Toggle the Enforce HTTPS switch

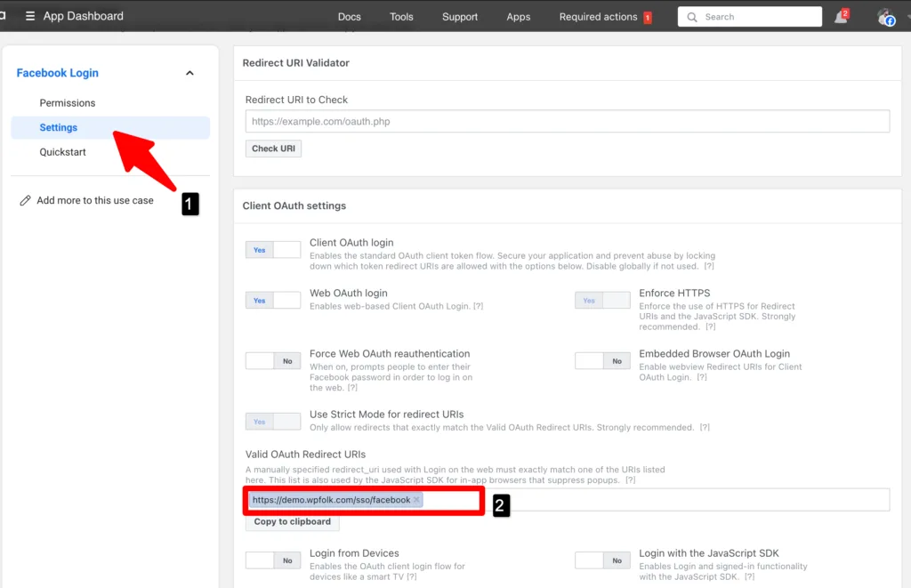[602, 301]
